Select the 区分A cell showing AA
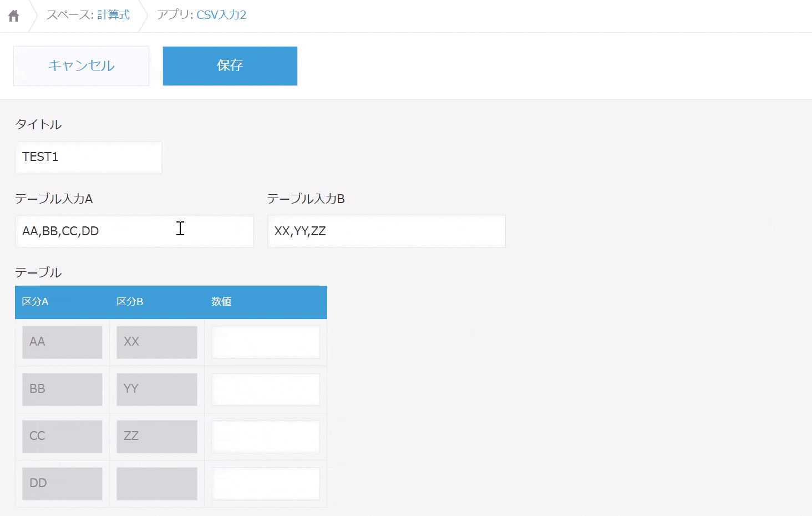Screen dimensions: 812x516 [x=62, y=342]
